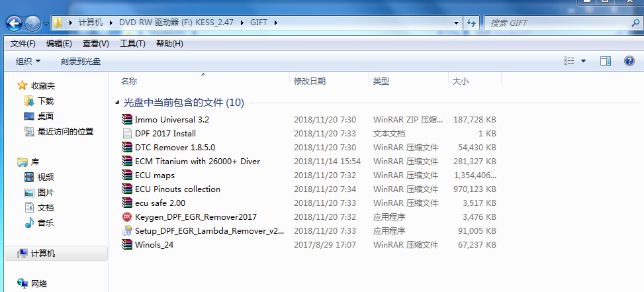Open 下载 folder in favorites
The width and height of the screenshot is (644, 292).
point(46,101)
